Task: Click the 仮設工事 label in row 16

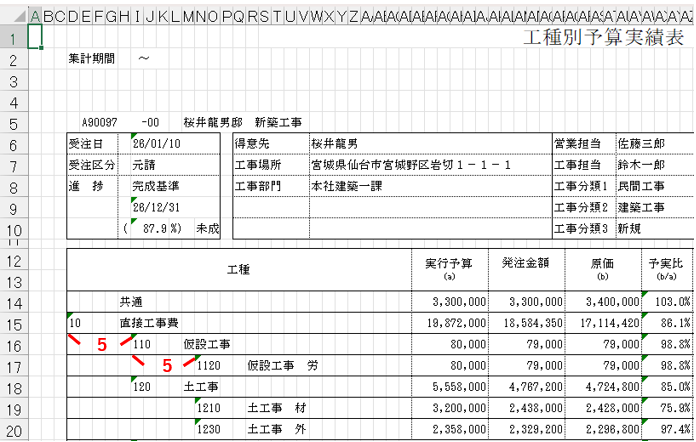Action: 207,344
